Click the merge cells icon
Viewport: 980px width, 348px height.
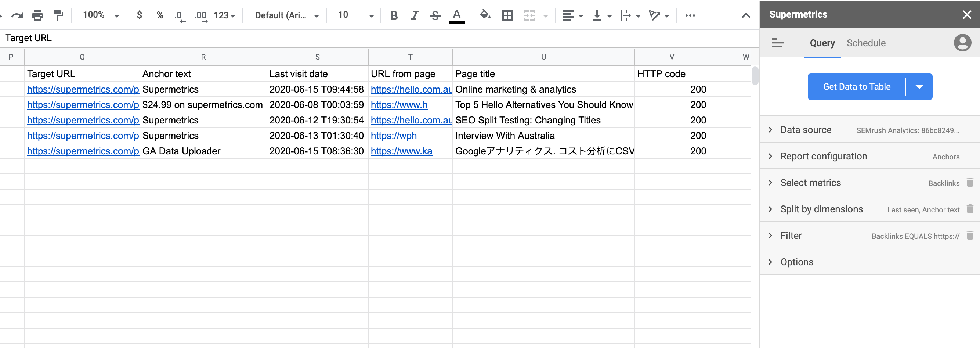[x=529, y=15]
